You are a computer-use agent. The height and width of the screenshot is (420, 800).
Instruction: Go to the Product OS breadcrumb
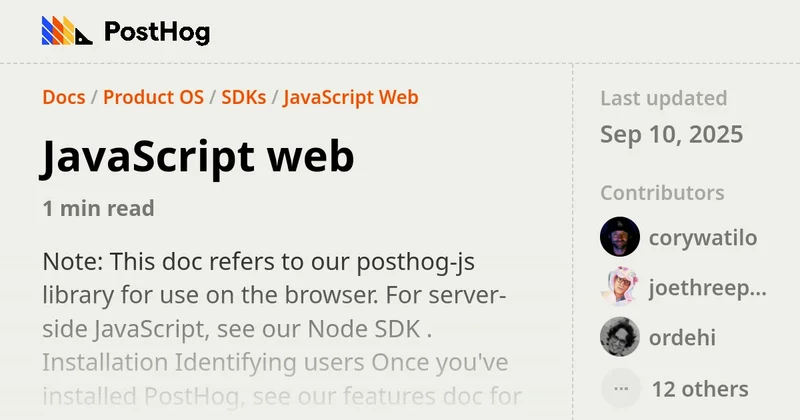click(x=153, y=97)
